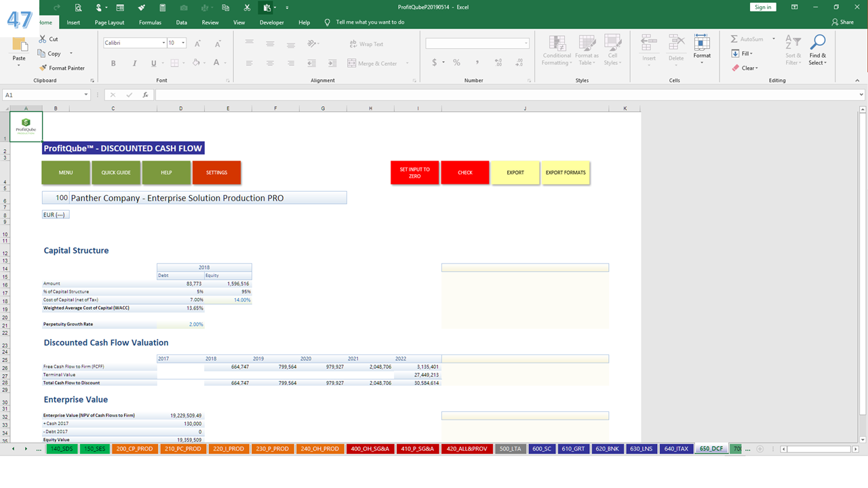Click the green MENU button

pyautogui.click(x=66, y=173)
